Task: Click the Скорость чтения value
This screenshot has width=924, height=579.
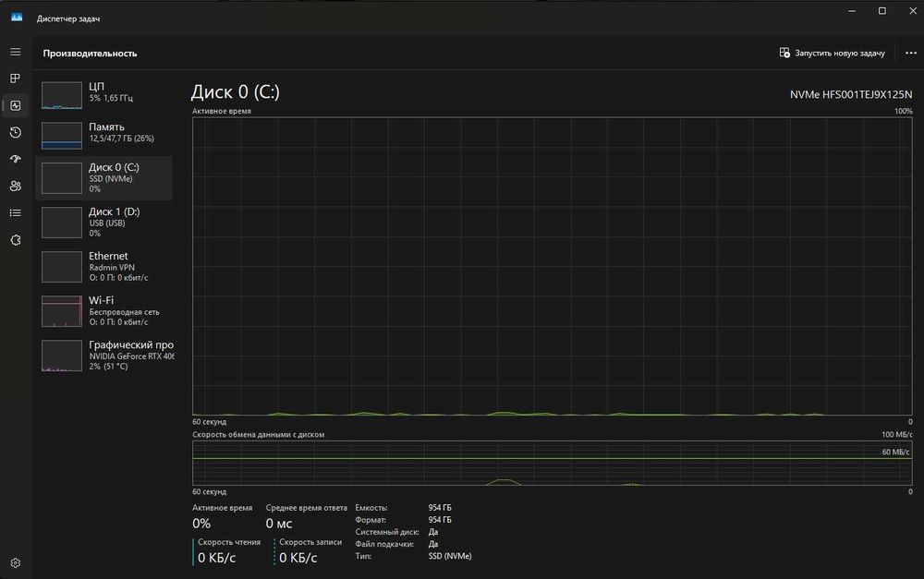Action: [x=216, y=558]
